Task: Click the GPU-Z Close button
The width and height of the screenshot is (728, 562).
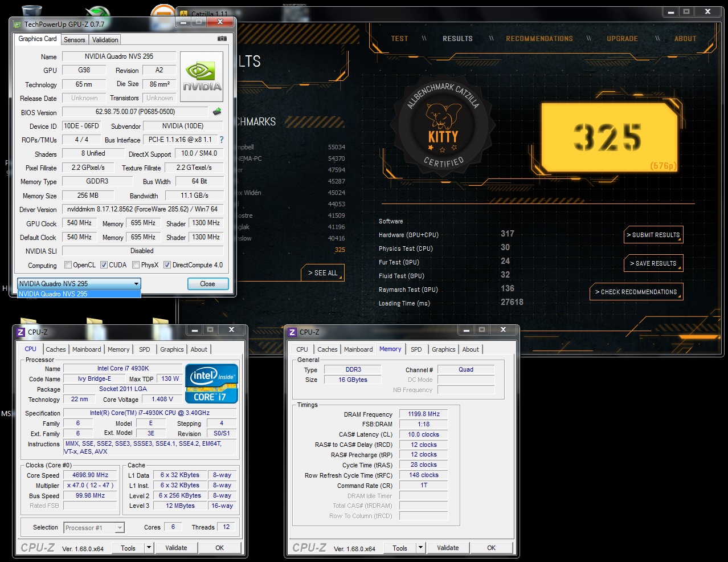Action: point(208,284)
